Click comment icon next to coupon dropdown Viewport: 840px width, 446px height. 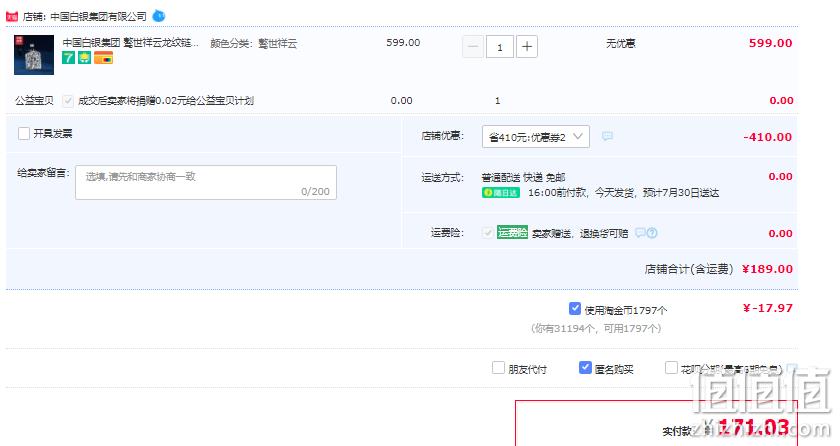[x=607, y=137]
